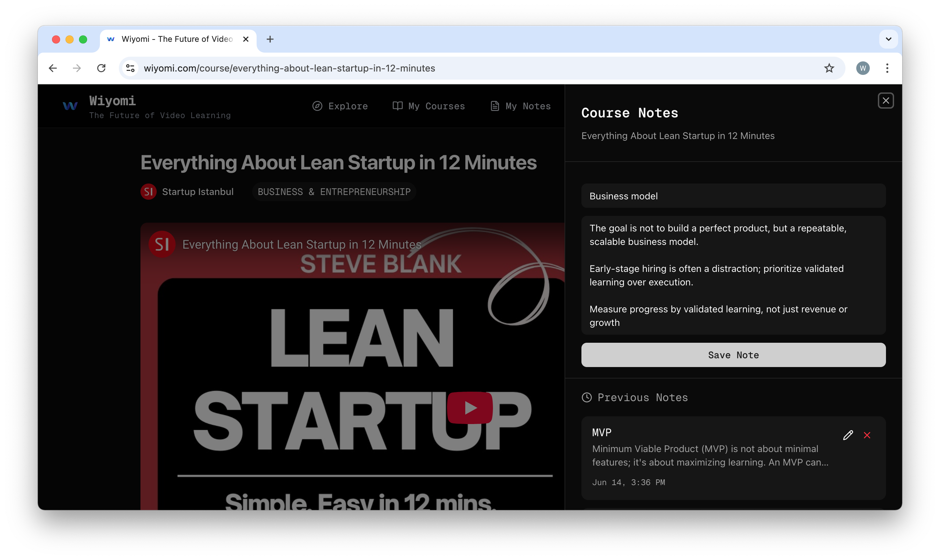Edit the MVP note with pencil icon

[847, 435]
